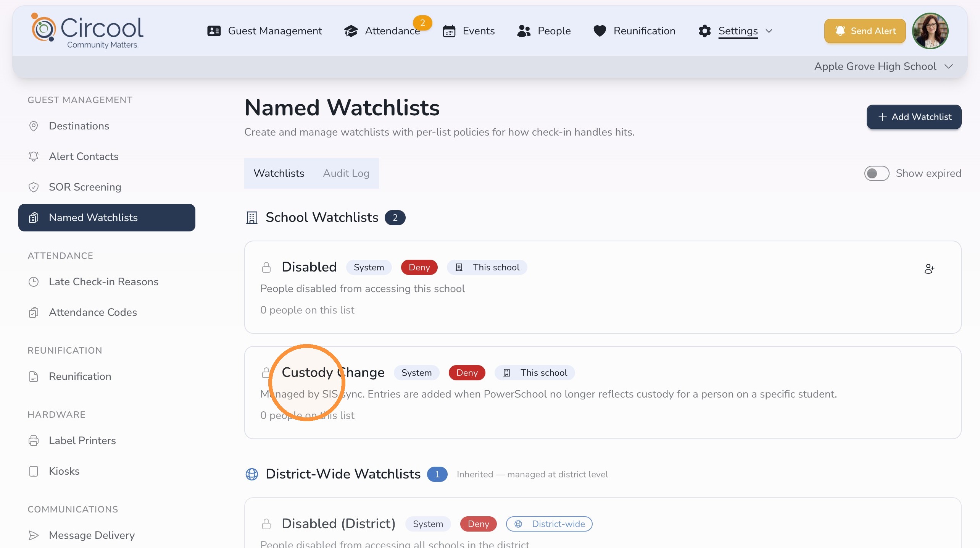980x548 pixels.
Task: Click the lock icon on Disabled (District) watchlist
Action: [x=266, y=524]
